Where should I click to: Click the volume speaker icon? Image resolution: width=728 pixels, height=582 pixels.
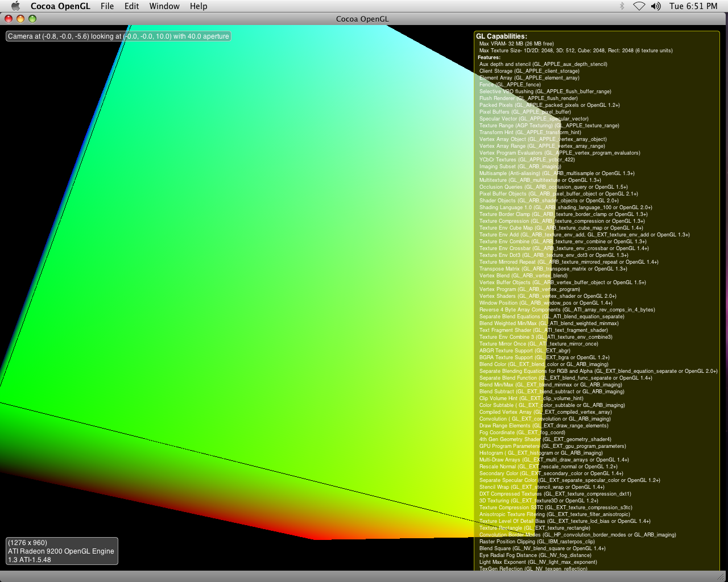[656, 6]
